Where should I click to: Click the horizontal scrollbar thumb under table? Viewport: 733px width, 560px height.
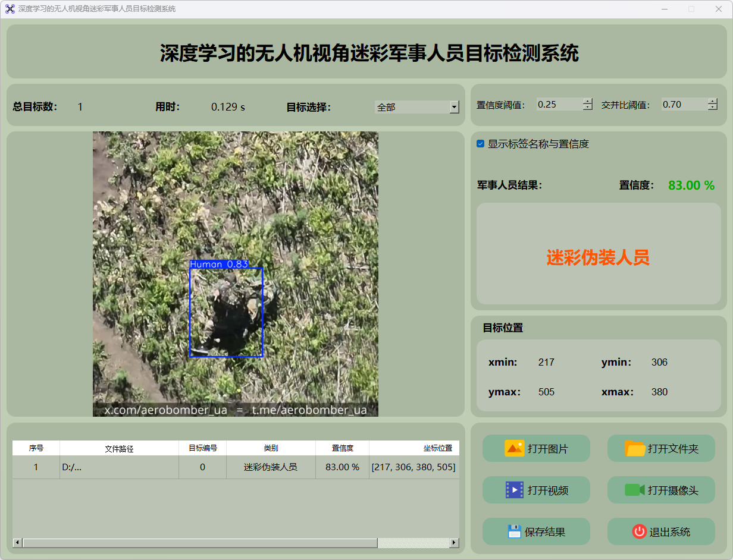coord(200,543)
